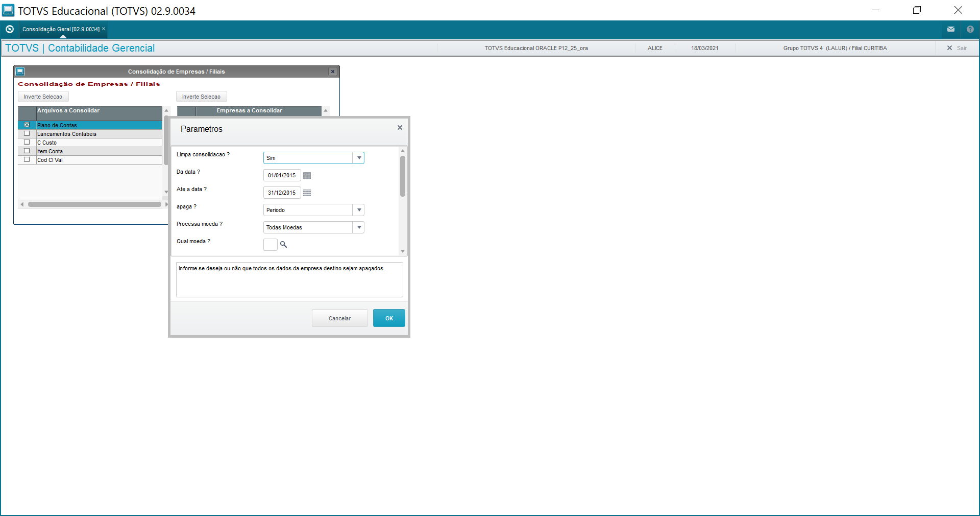Click the Consolidação window title icon
Image resolution: width=980 pixels, height=516 pixels.
pos(20,72)
